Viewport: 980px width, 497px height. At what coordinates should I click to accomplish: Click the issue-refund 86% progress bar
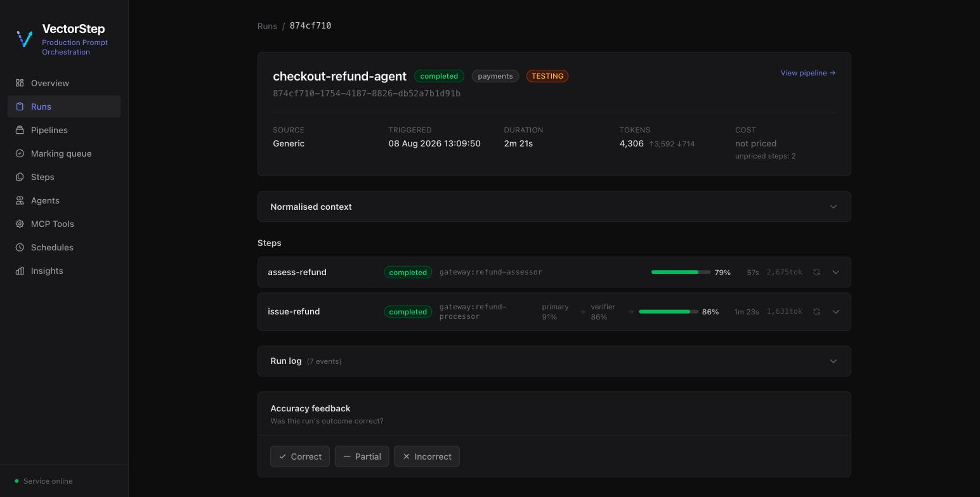click(669, 311)
